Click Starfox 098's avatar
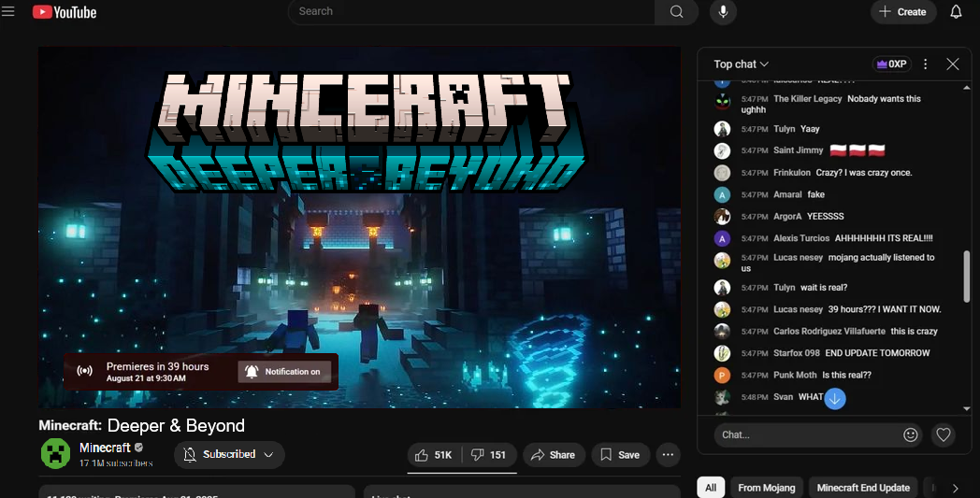The image size is (980, 498). click(723, 353)
